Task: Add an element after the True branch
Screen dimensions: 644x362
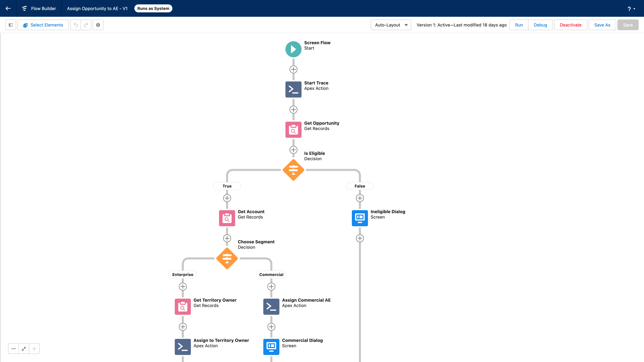Action: coord(227,198)
